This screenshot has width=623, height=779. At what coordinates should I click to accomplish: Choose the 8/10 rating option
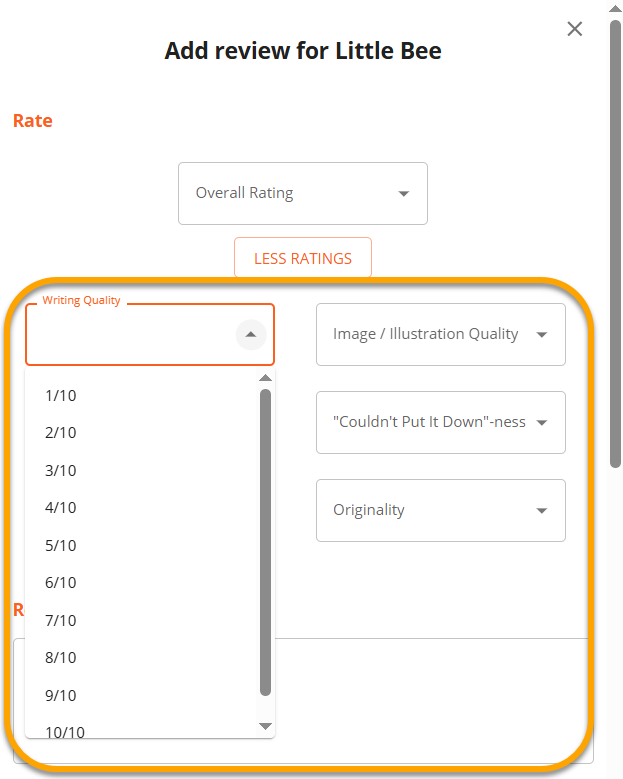point(61,658)
